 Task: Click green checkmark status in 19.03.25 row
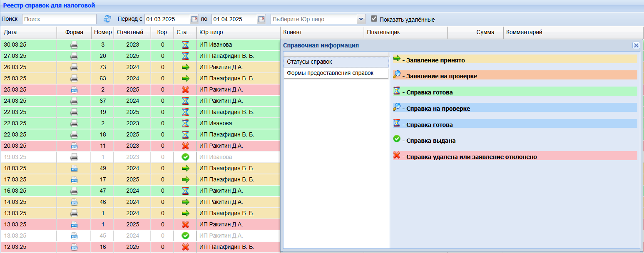[185, 157]
